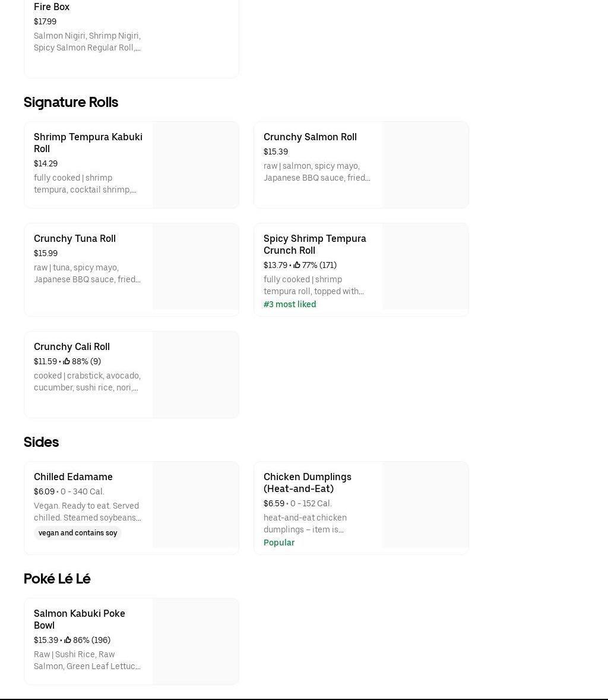Screen dimensions: 608x700
Task: Click the Poké Lé Lé section heading
Action: pyautogui.click(x=57, y=579)
